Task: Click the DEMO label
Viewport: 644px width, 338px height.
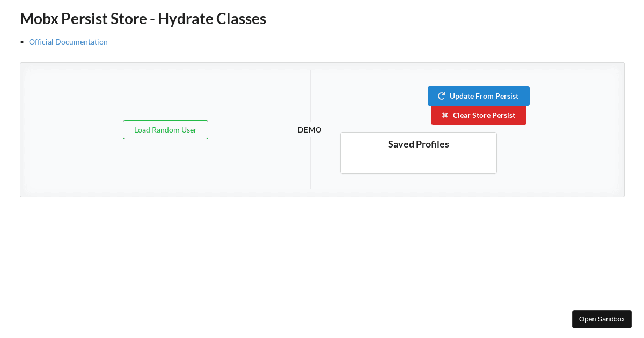Action: (310, 129)
